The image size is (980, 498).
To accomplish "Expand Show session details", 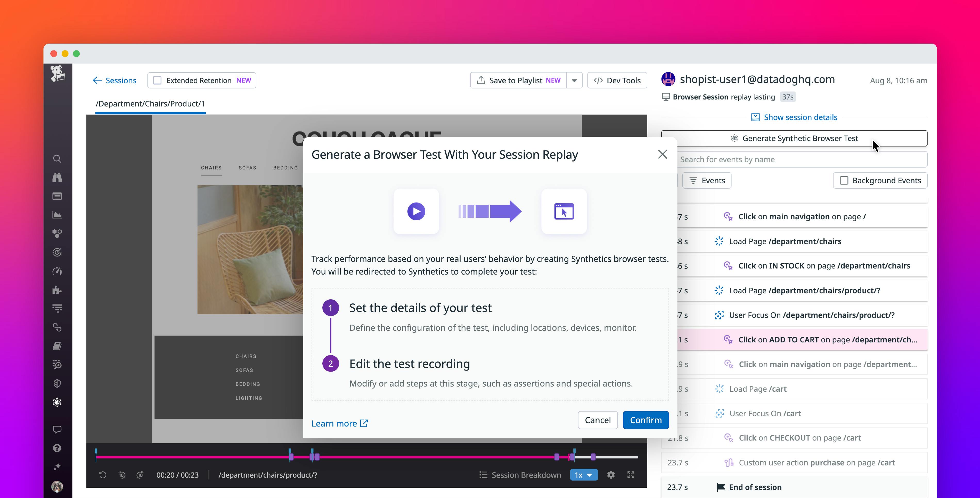I will (794, 117).
